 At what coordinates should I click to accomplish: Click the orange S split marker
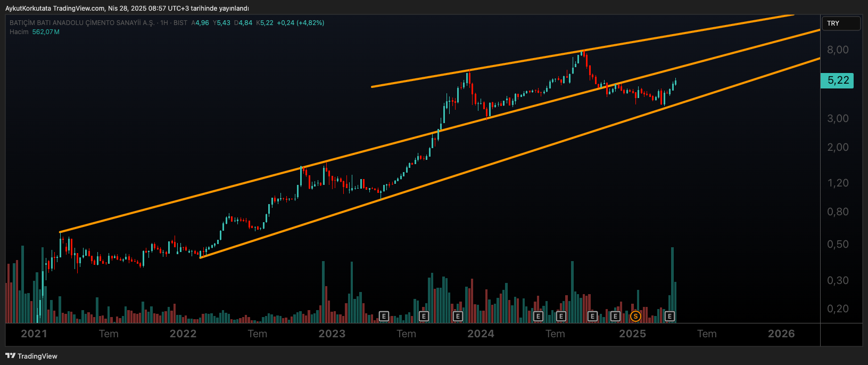[635, 316]
